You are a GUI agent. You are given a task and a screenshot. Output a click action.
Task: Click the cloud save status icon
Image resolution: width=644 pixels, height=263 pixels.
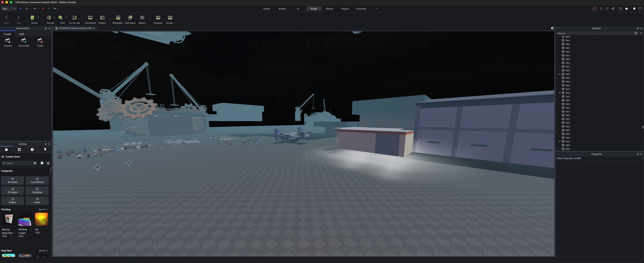[627, 9]
